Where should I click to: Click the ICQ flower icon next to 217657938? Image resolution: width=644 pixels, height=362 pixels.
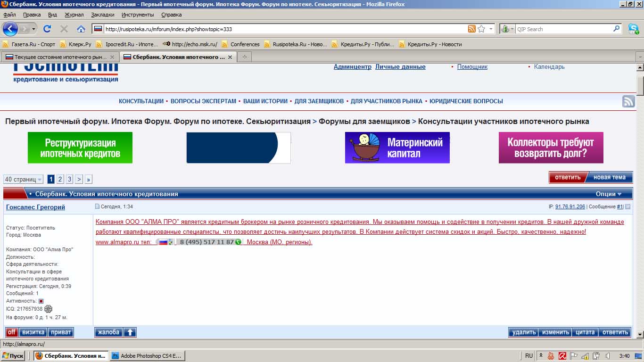click(48, 309)
